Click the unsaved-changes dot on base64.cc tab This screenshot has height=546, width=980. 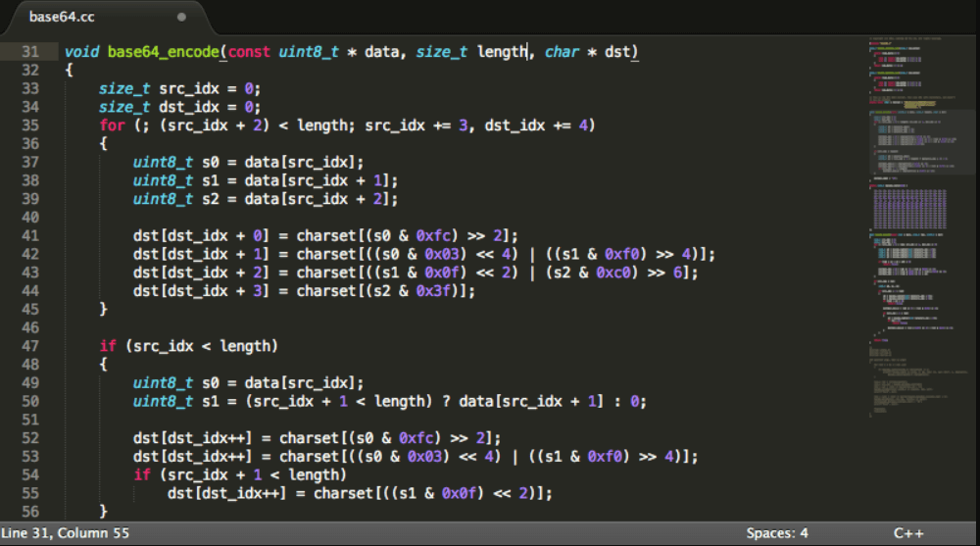[x=181, y=17]
